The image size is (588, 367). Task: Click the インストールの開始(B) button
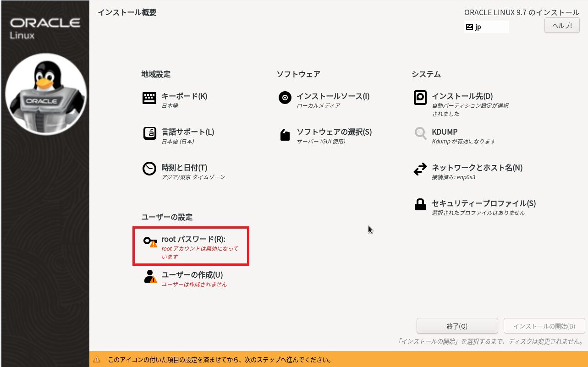pos(544,326)
